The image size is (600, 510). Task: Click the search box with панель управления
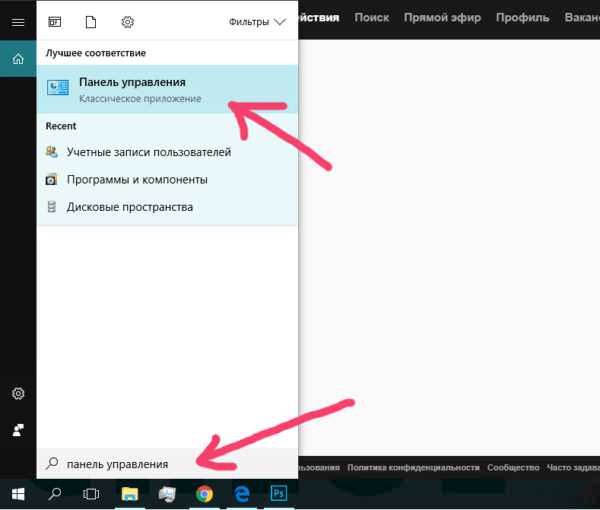coord(167,464)
